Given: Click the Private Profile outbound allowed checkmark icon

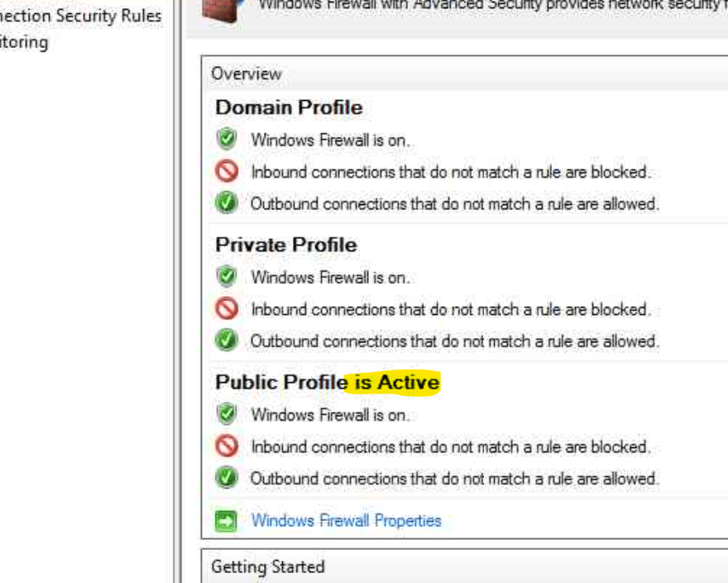Looking at the screenshot, I should 227,340.
